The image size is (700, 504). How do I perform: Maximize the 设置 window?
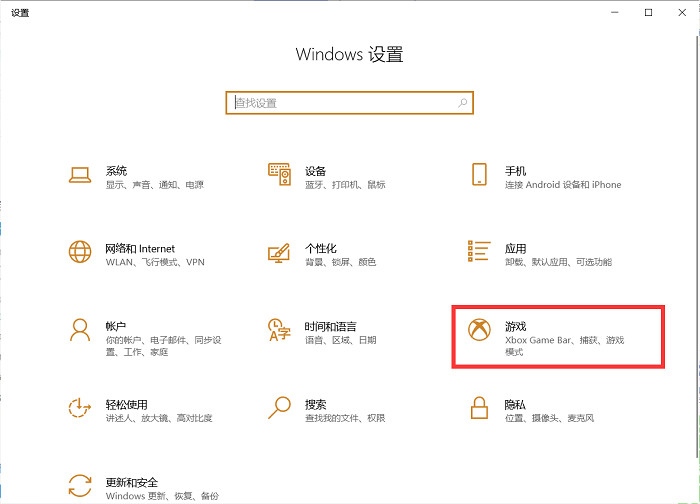click(649, 12)
